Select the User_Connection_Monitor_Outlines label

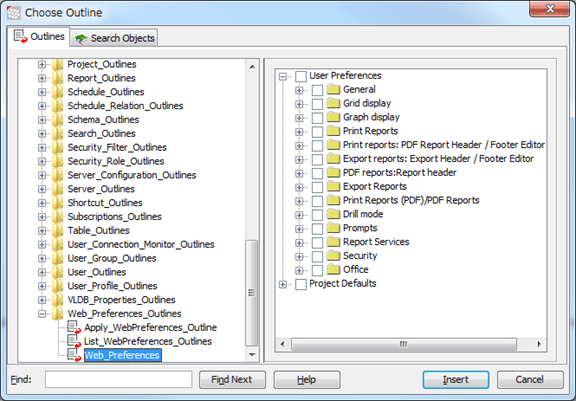141,245
